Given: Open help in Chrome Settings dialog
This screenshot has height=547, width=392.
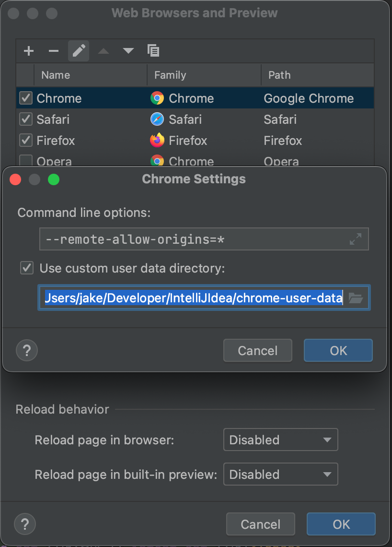Looking at the screenshot, I should pyautogui.click(x=27, y=350).
